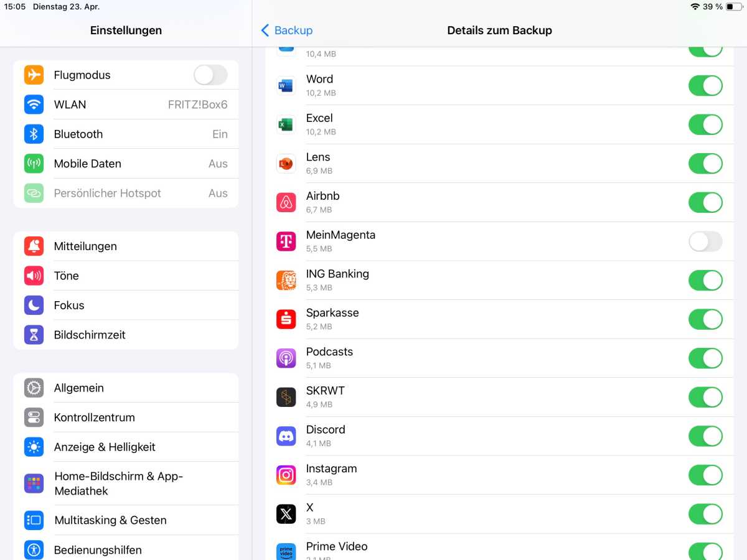747x560 pixels.
Task: Tap the WLAN wifi icon in sidebar
Action: (x=34, y=105)
